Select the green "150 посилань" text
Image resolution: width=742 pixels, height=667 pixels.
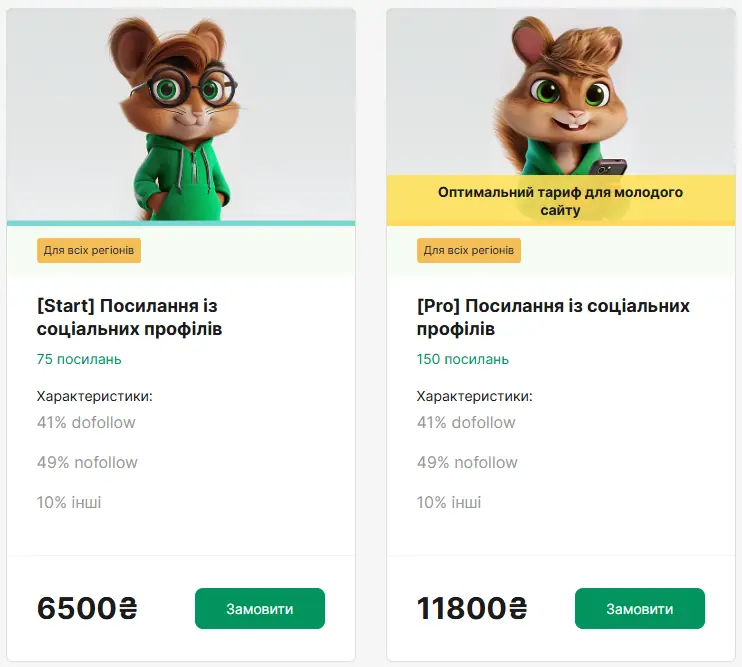463,359
